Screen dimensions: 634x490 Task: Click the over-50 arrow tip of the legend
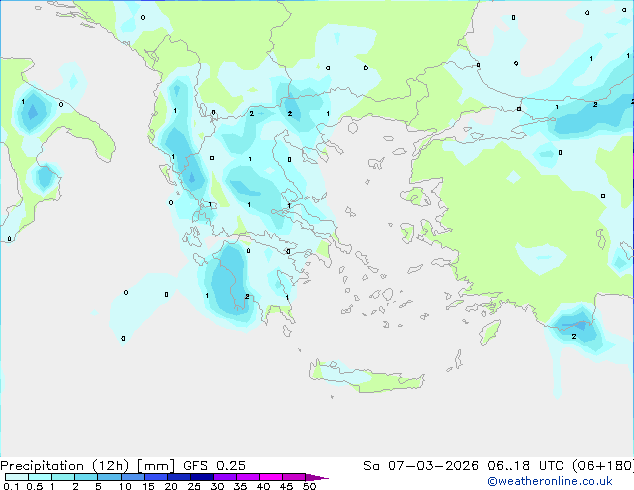click(x=317, y=477)
